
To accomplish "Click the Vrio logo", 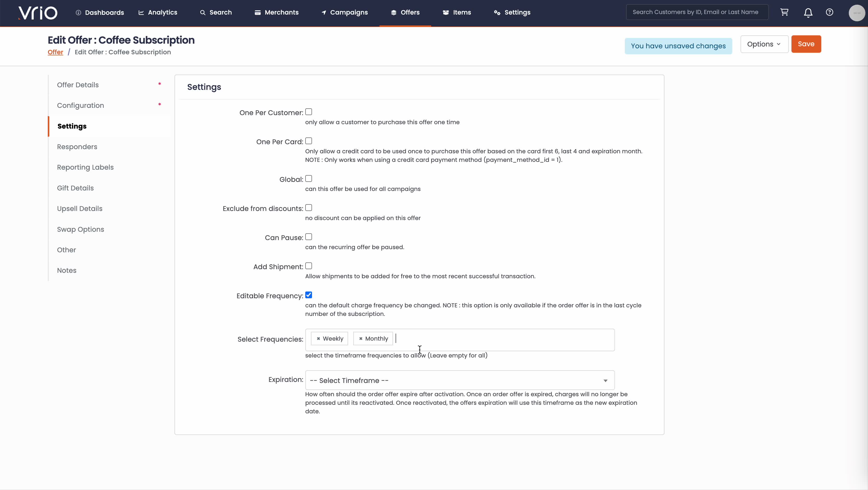I will 38,13.
